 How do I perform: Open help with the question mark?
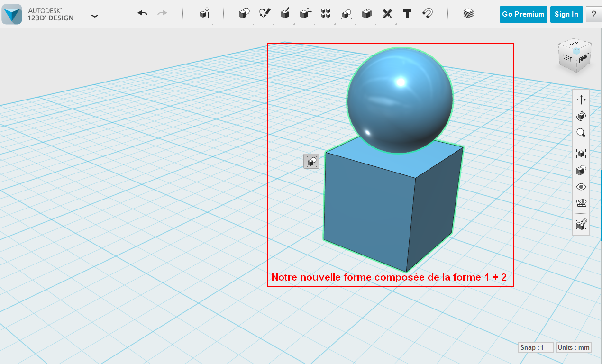(x=593, y=14)
